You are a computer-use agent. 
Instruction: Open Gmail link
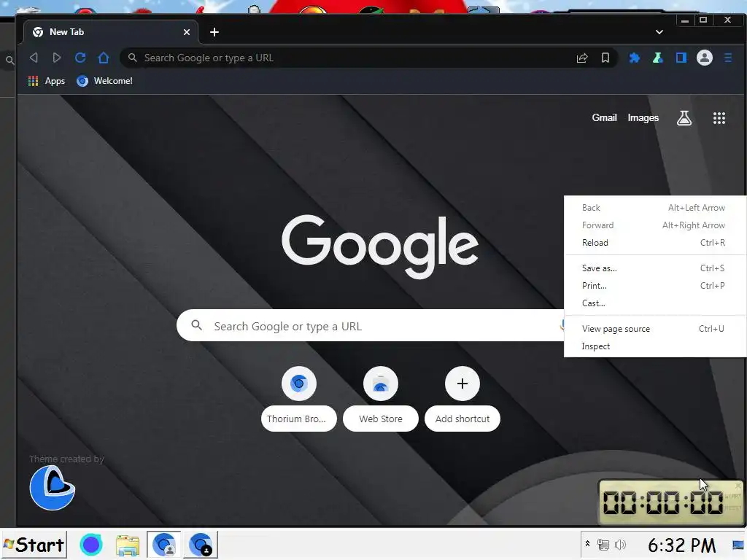pyautogui.click(x=604, y=117)
